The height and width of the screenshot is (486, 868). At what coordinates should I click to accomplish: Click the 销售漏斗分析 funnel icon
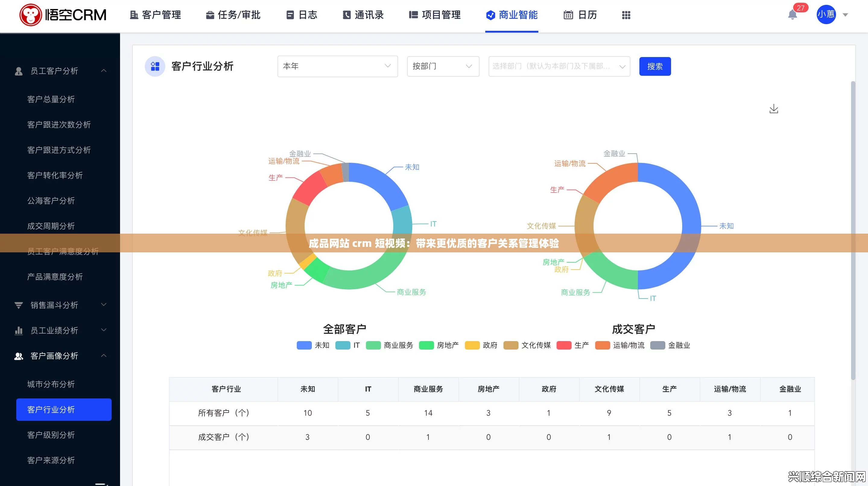coord(19,305)
